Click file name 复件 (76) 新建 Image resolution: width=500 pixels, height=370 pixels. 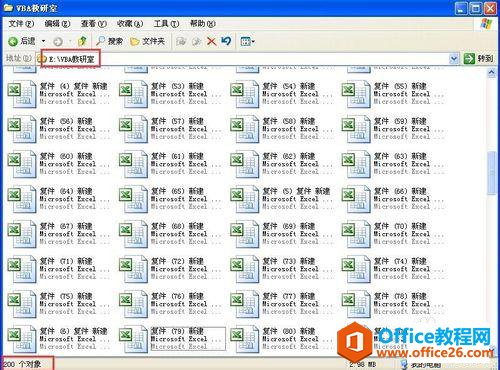click(x=177, y=296)
